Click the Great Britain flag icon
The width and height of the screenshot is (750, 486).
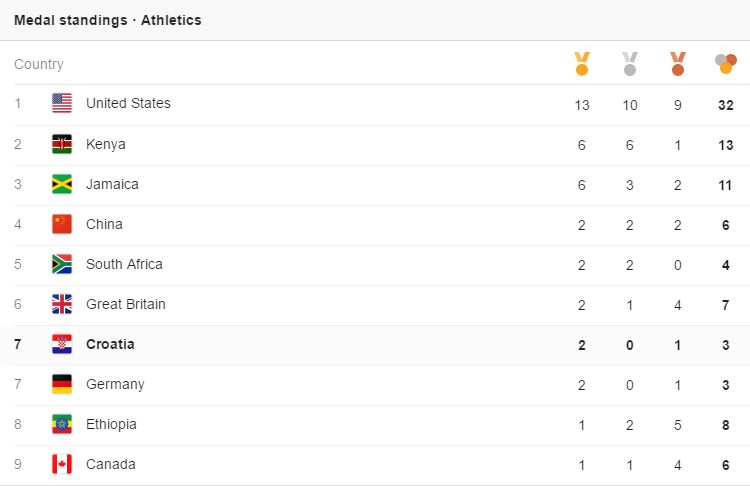click(x=62, y=304)
